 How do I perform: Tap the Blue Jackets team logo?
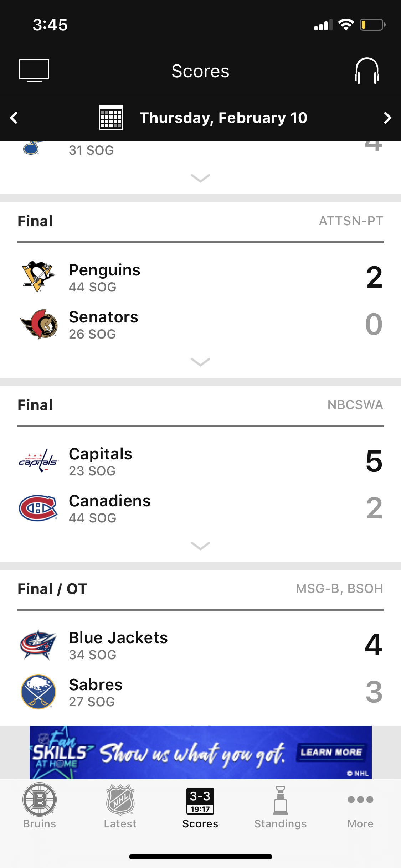click(38, 645)
